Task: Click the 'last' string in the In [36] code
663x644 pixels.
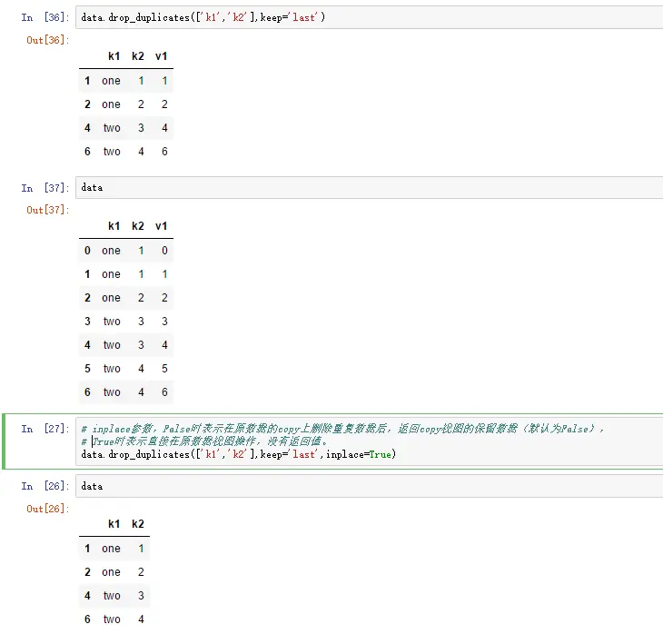Action: pos(304,17)
